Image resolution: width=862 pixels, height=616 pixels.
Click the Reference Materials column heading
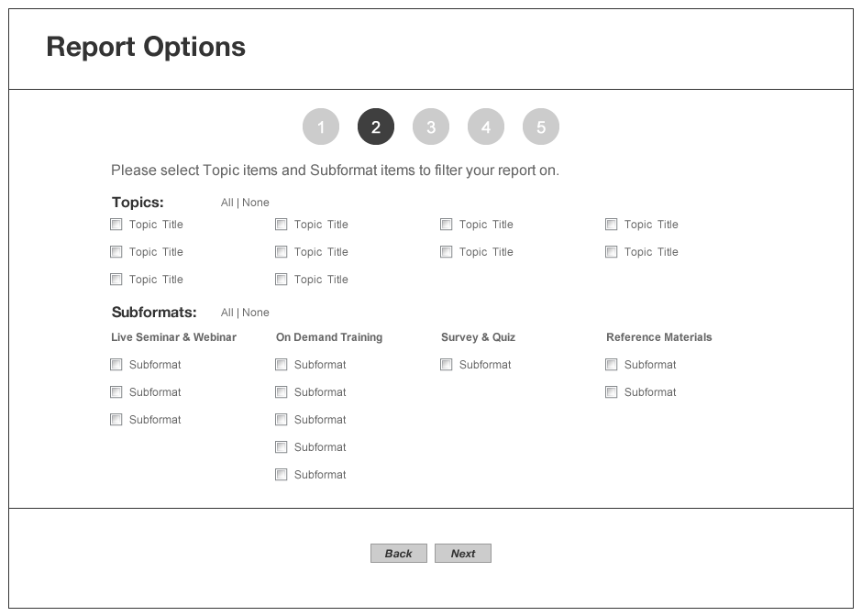[659, 337]
